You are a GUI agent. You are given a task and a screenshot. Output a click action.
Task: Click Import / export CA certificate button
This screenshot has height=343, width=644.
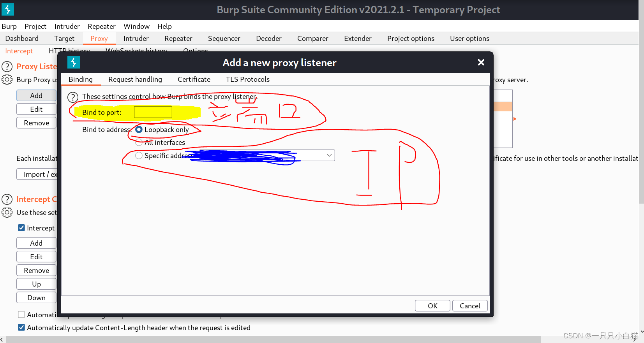coord(37,174)
